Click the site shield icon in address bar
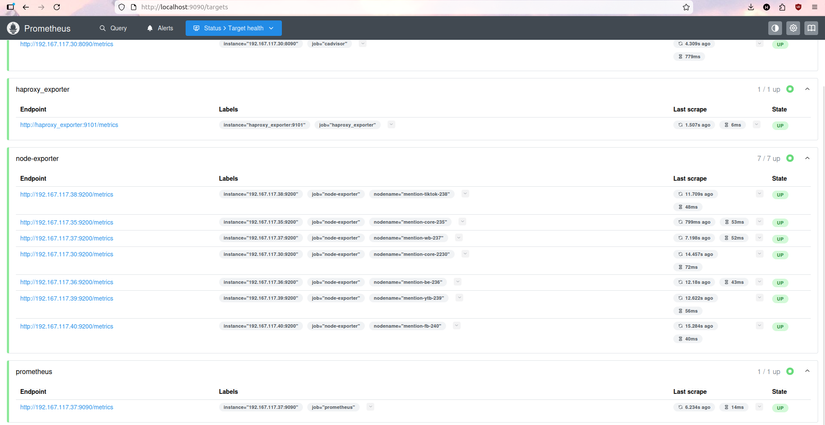825x425 pixels. pyautogui.click(x=122, y=7)
